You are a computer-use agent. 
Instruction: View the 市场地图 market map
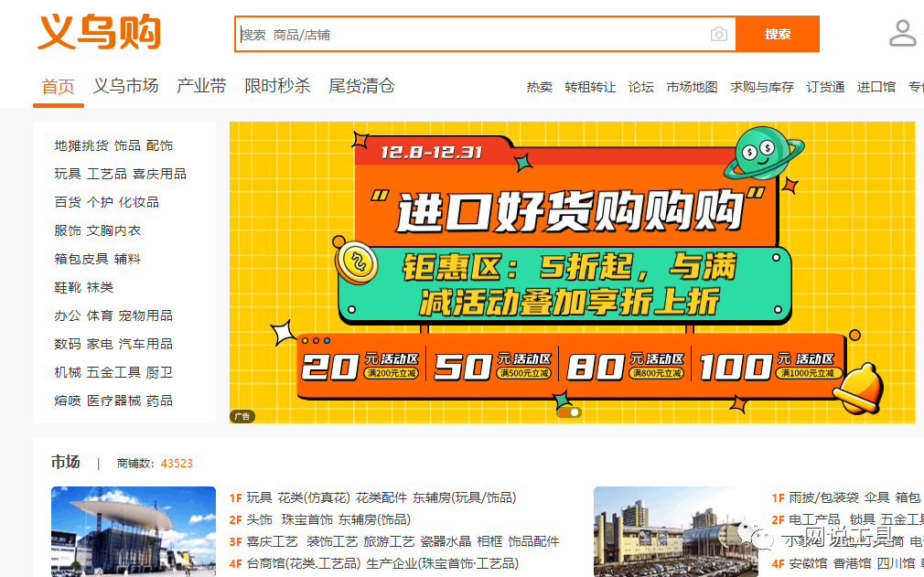[691, 88]
